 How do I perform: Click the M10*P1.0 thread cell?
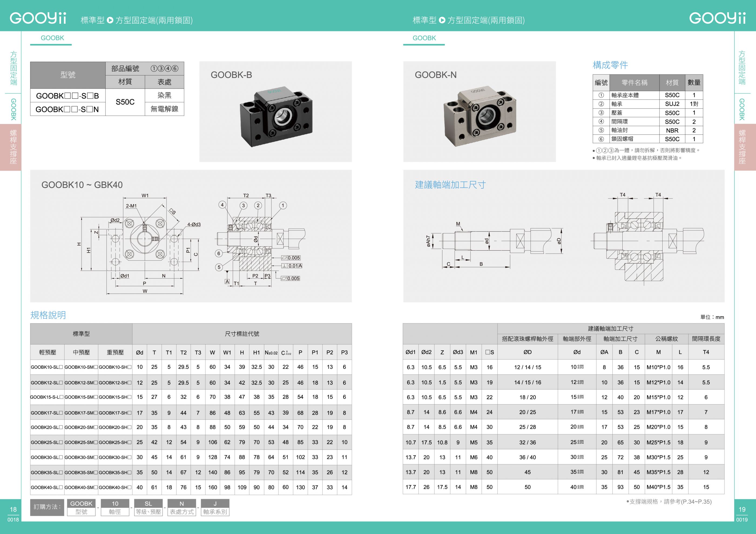click(658, 367)
